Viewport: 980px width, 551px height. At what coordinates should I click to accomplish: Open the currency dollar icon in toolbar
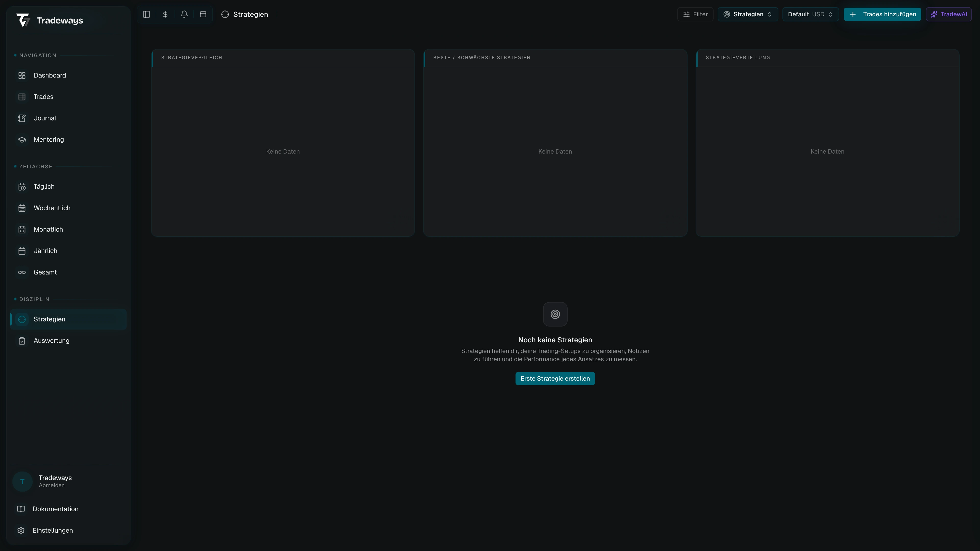click(x=165, y=14)
